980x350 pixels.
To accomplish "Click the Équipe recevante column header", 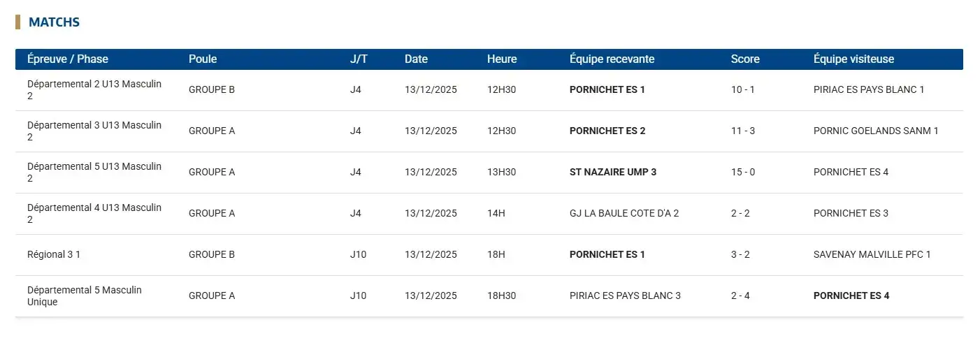I will pyautogui.click(x=612, y=59).
